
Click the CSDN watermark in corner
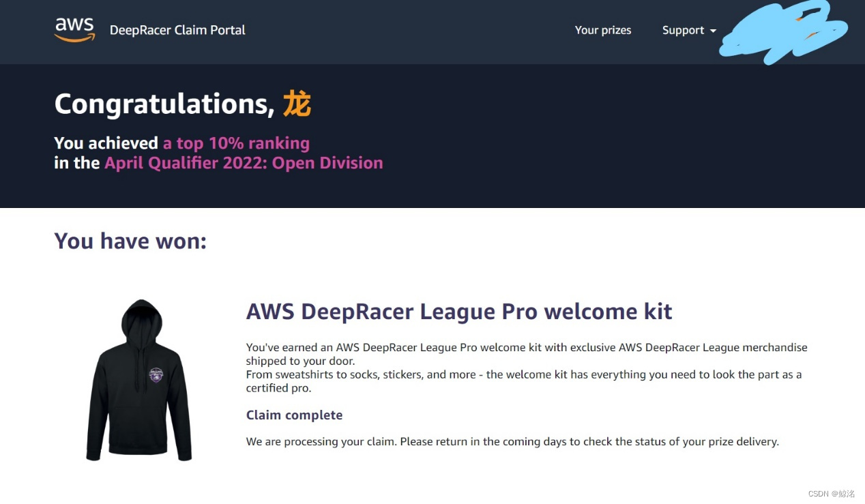(x=831, y=494)
